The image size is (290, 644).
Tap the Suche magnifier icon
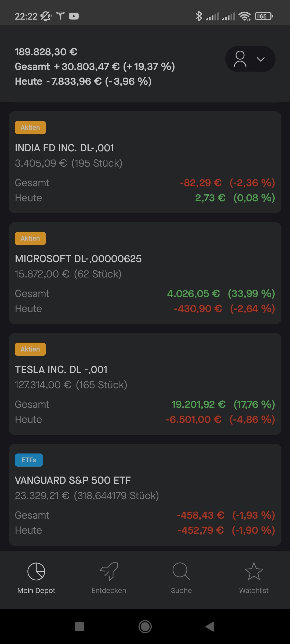tap(181, 571)
